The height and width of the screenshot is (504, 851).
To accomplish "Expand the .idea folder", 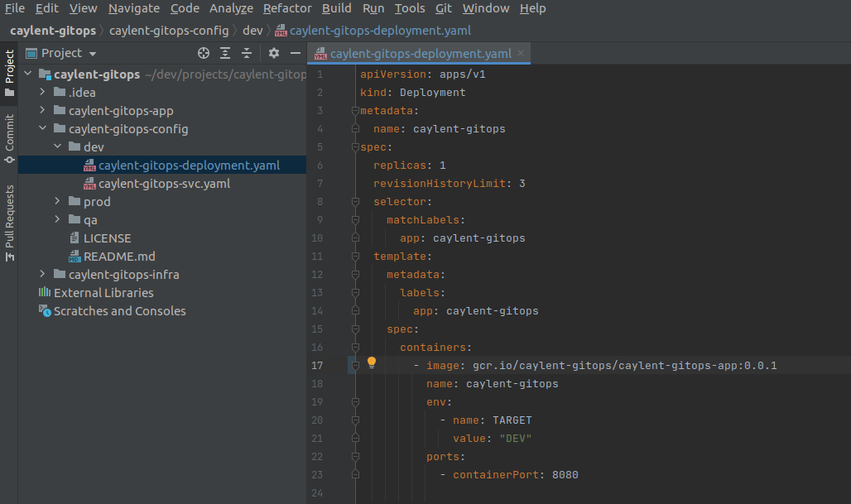I will coord(42,92).
